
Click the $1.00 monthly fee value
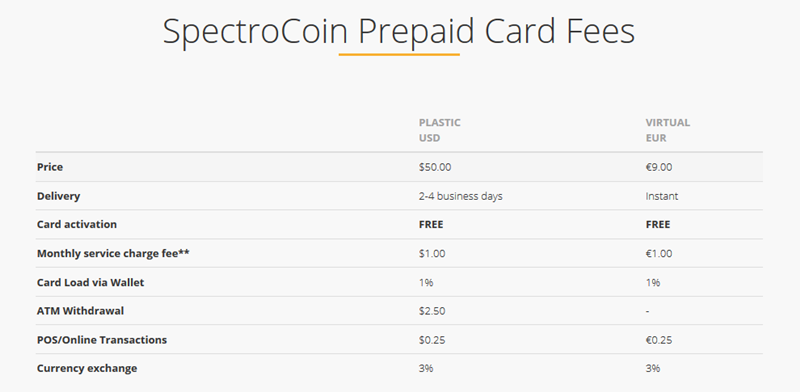[x=432, y=254]
